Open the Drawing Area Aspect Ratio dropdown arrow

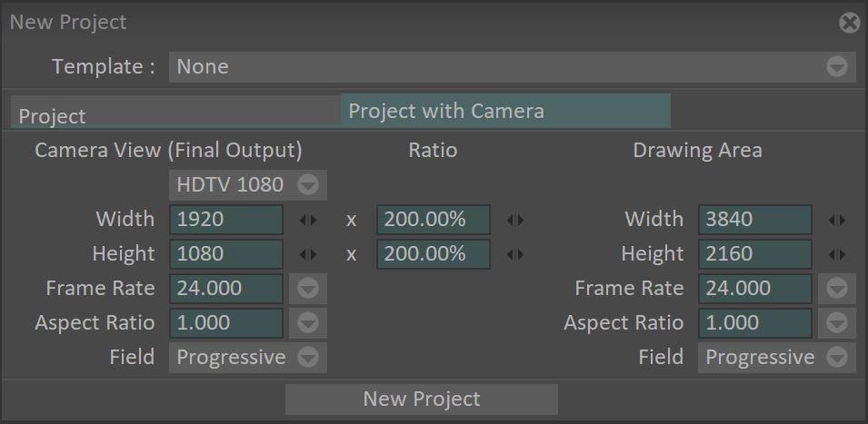coord(837,323)
